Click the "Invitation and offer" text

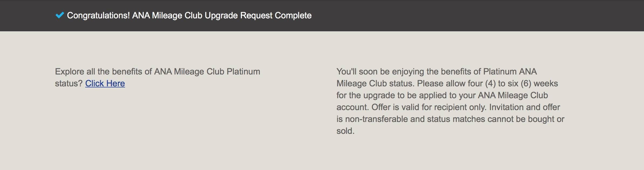coord(524,107)
